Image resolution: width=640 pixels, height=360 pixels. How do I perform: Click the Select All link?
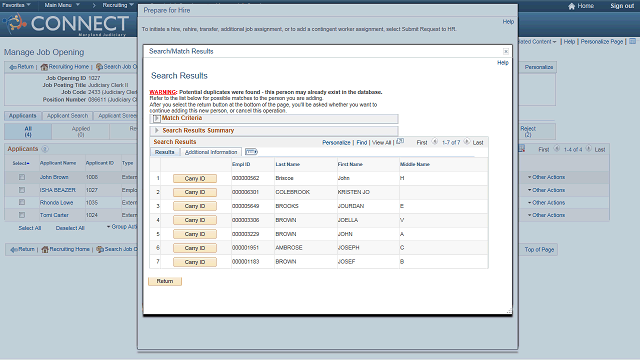[x=30, y=228]
